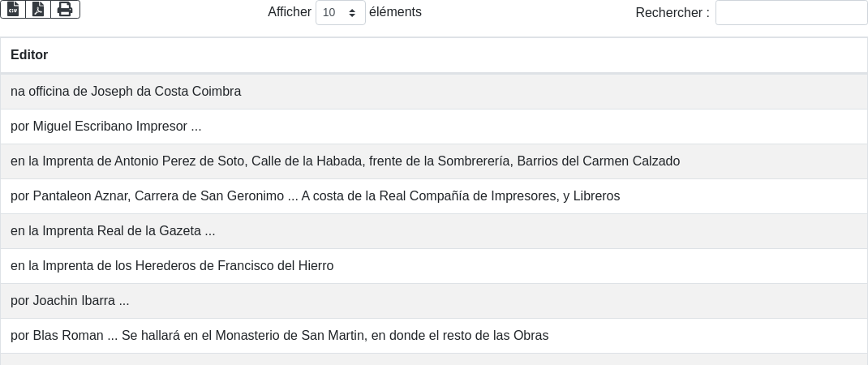868x365 pixels.
Task: Select the Herederos de Francisco del Hierro row
Action: point(172,266)
